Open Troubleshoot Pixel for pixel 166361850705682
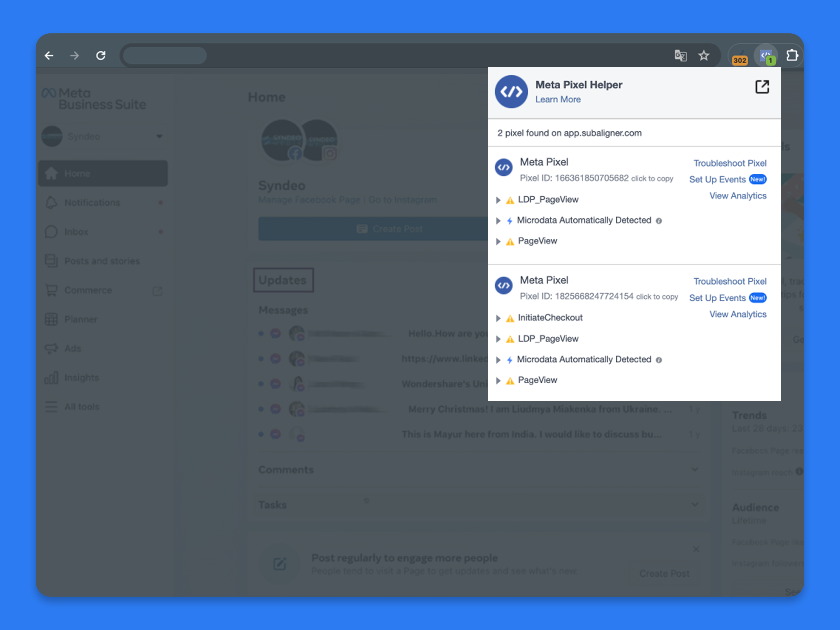The width and height of the screenshot is (840, 630). pos(730,163)
